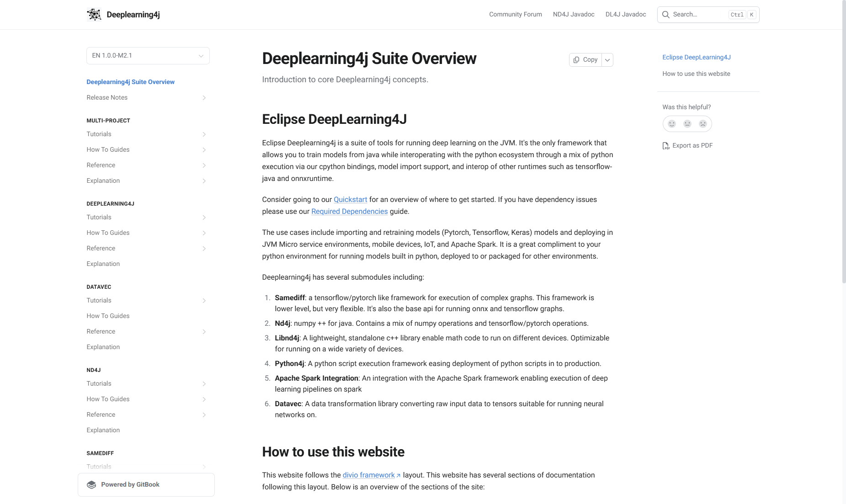Focus the Search input field
The image size is (846, 504).
click(708, 15)
